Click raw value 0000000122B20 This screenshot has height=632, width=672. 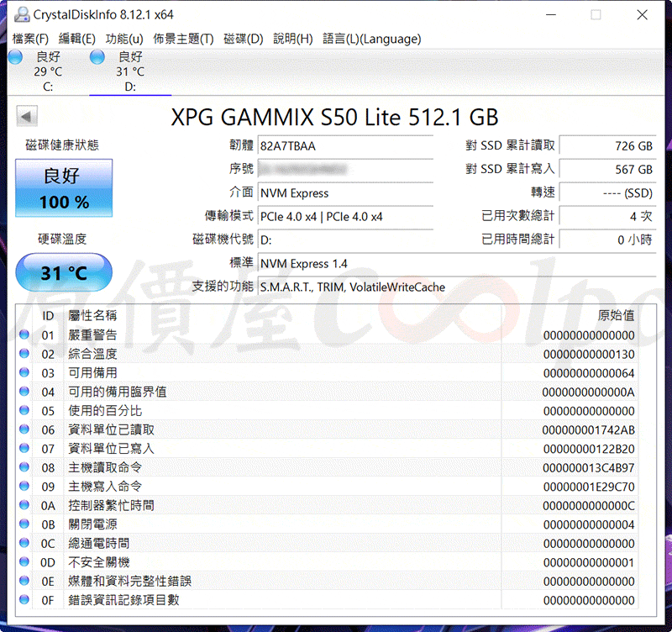589,449
